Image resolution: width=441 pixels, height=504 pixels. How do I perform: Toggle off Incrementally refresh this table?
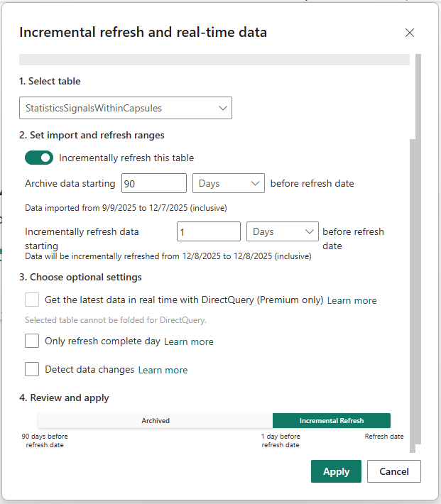click(x=39, y=158)
